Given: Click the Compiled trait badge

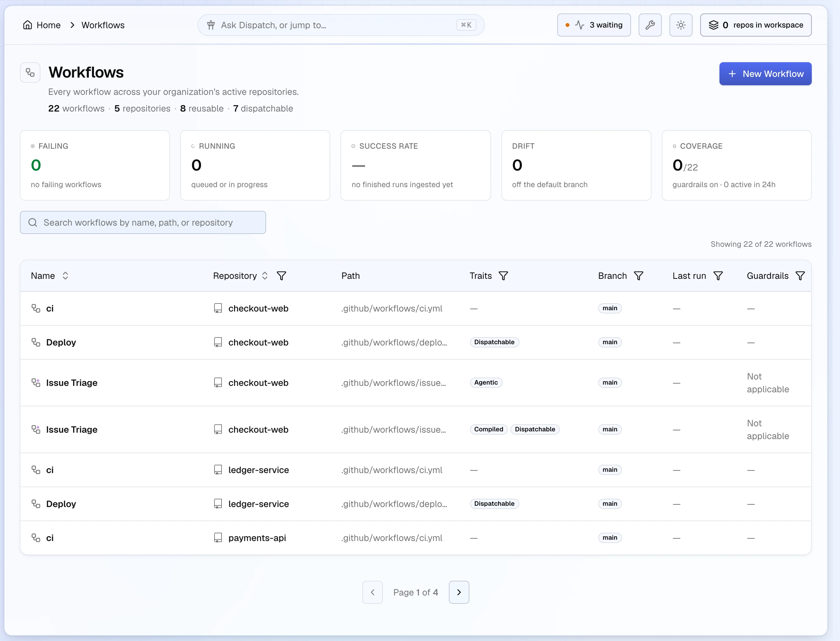Looking at the screenshot, I should (489, 429).
